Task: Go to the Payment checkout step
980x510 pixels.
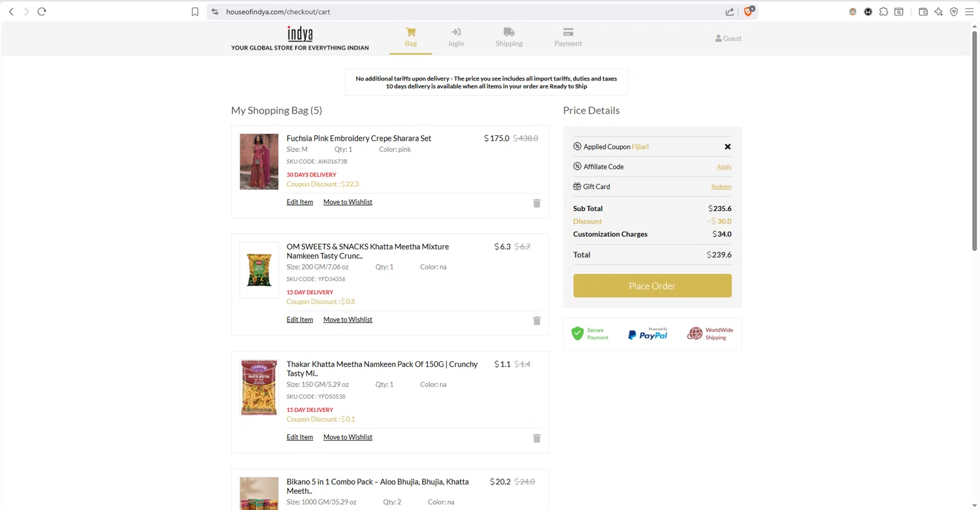Action: [x=568, y=37]
